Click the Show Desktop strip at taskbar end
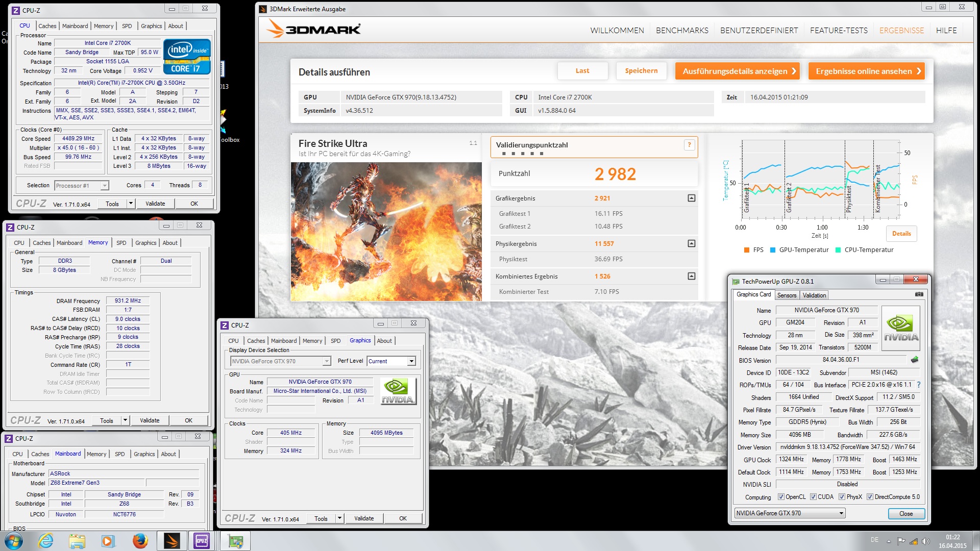Screen dimensions: 980x551 (976, 541)
